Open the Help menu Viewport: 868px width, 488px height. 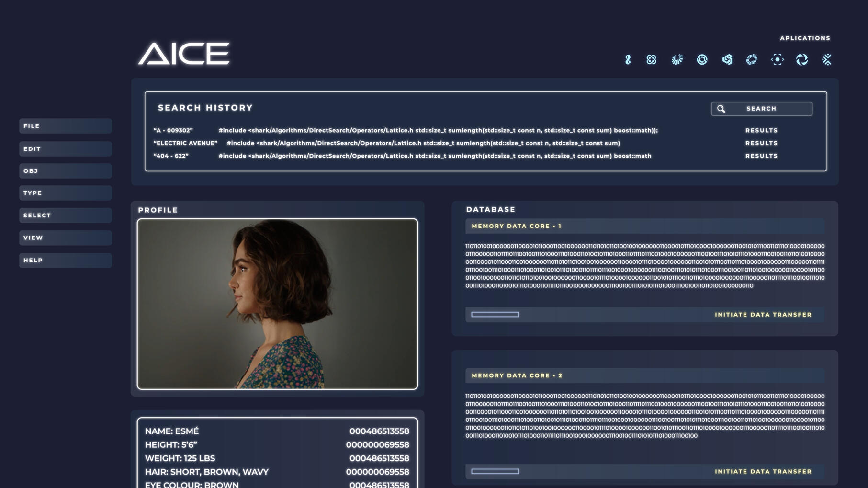click(x=65, y=260)
